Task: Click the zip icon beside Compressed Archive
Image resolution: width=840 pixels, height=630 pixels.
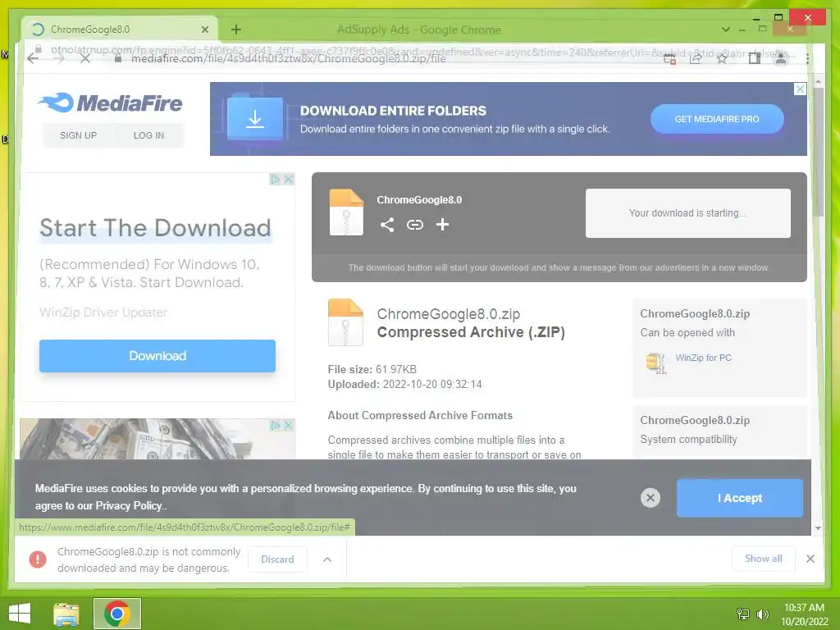Action: [x=345, y=322]
